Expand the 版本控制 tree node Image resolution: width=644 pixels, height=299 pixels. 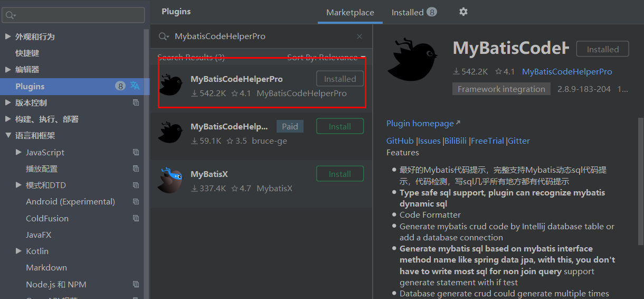pos(7,102)
